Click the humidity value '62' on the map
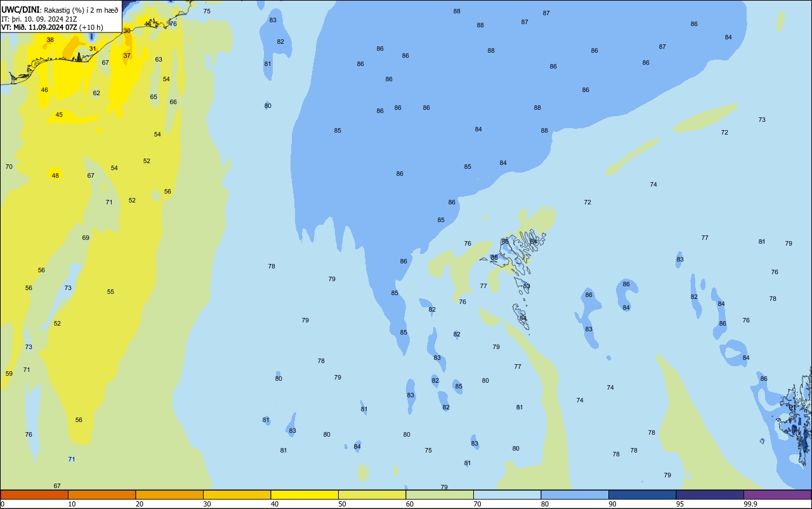The height and width of the screenshot is (509, 812). coord(96,93)
